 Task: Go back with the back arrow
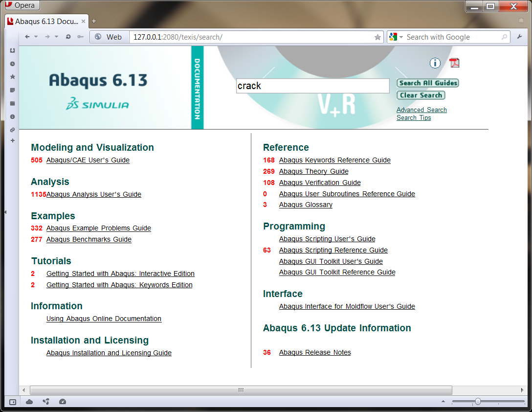point(27,37)
